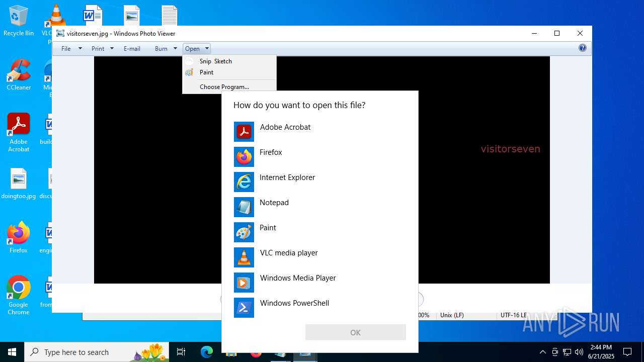Viewport: 644px width, 362px height.
Task: Select the Notepad text label
Action: (274, 203)
